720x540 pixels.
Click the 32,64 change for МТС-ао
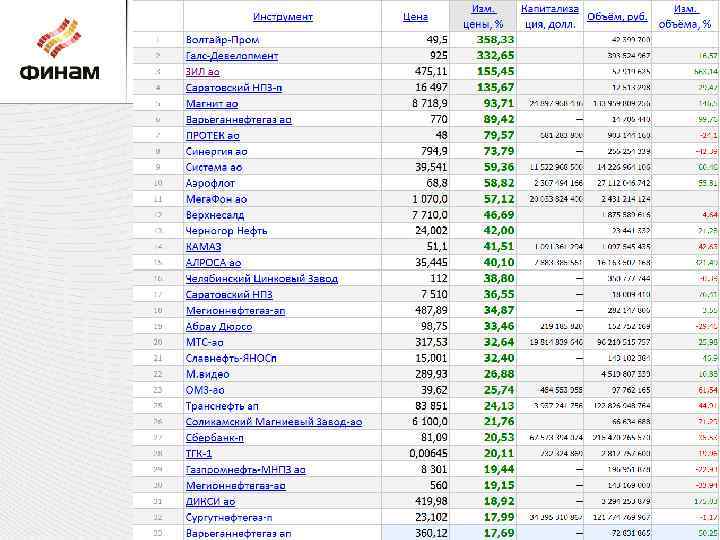499,342
